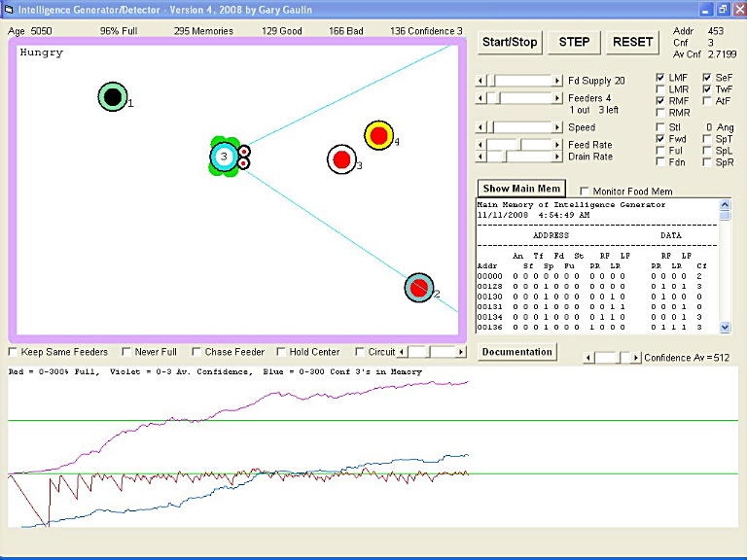
Task: Click the Feed Rate slider thumb
Action: (521, 145)
